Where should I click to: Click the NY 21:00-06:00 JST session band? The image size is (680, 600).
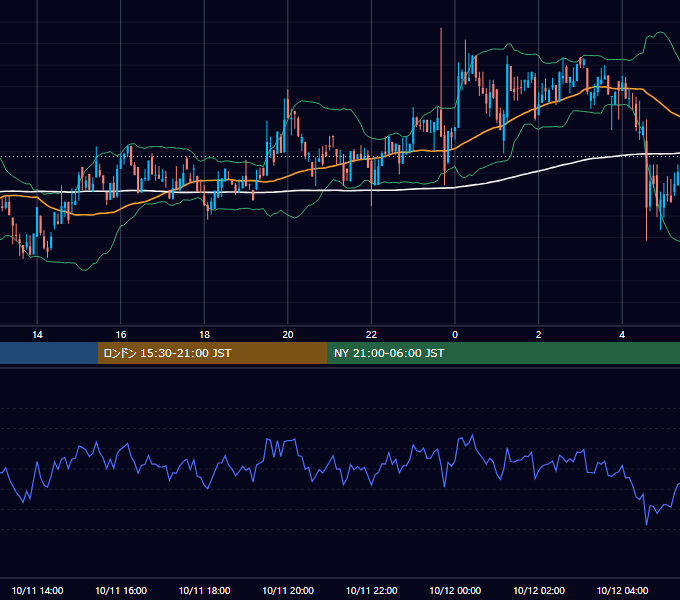tap(503, 353)
